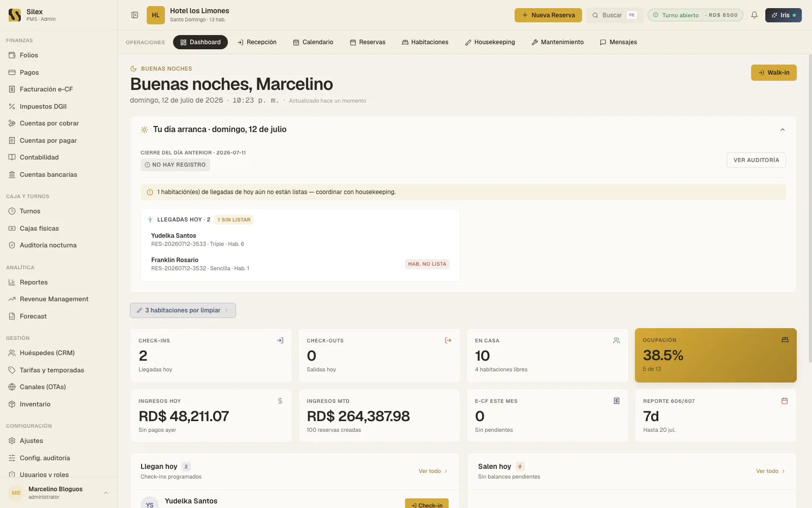Viewport: 812px width, 508px height.
Task: Click the '1 SIN LISTAR' badge
Action: (234, 220)
